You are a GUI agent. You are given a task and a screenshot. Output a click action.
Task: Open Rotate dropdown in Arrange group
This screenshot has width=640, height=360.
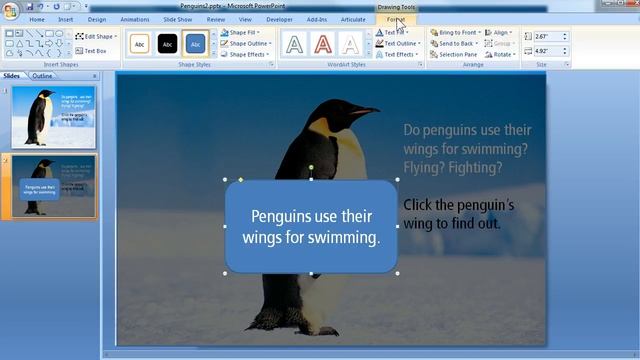click(x=500, y=54)
